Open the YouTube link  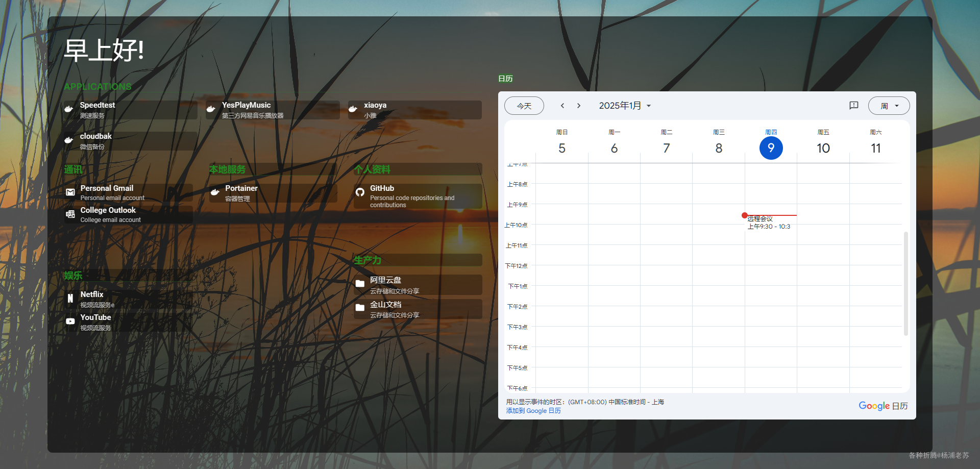(129, 322)
